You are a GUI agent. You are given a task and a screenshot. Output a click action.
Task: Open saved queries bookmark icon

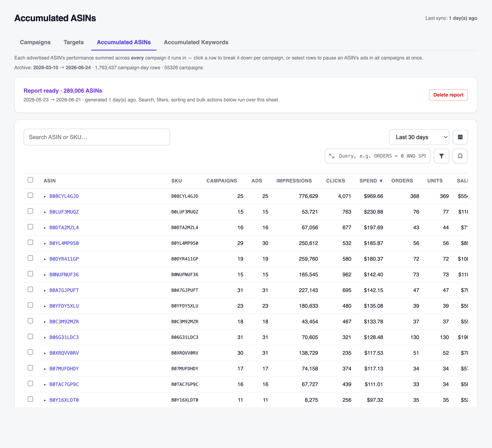point(460,156)
